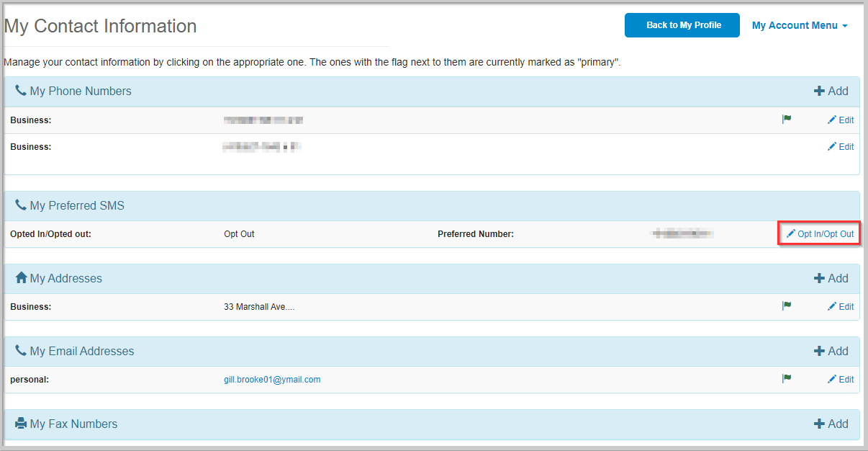Add a new address
Image resolution: width=868 pixels, height=451 pixels.
point(831,278)
